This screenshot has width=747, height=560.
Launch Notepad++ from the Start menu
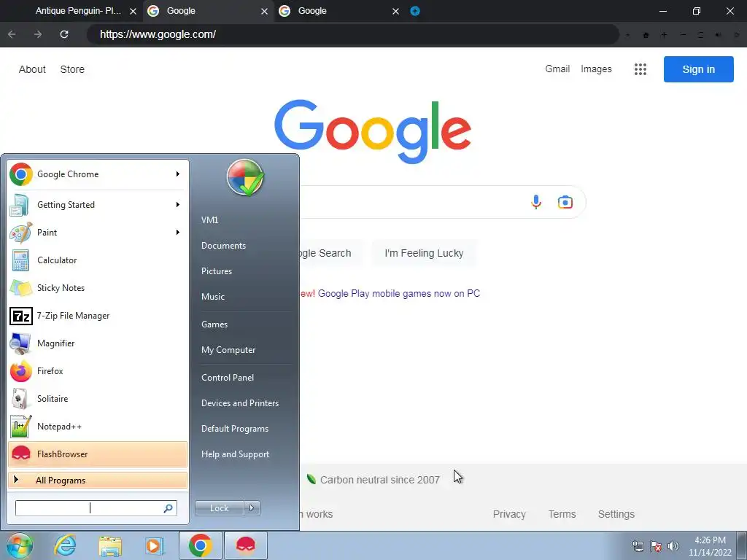pos(98,426)
